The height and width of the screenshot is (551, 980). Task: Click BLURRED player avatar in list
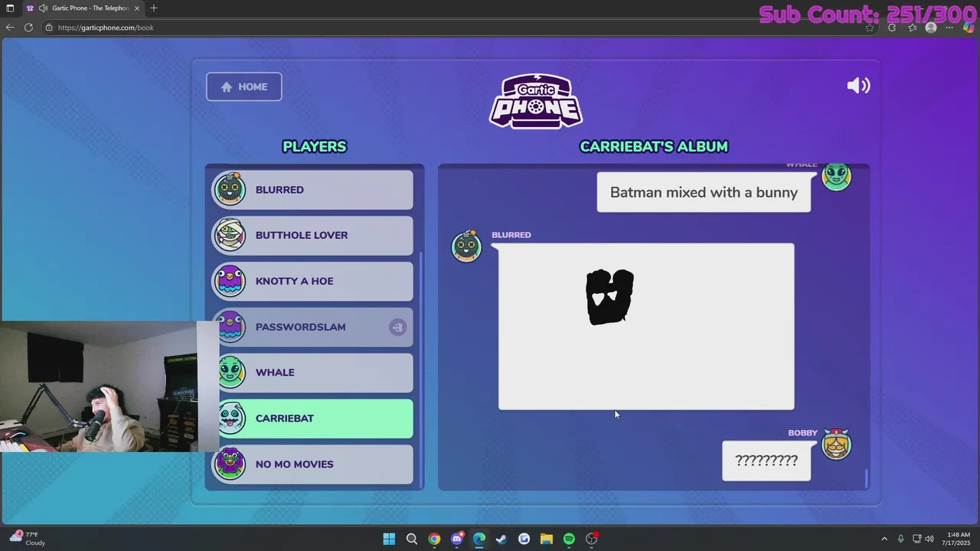[230, 189]
